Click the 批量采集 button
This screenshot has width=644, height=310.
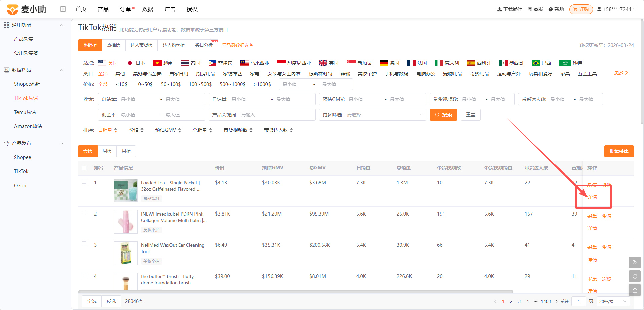619,151
